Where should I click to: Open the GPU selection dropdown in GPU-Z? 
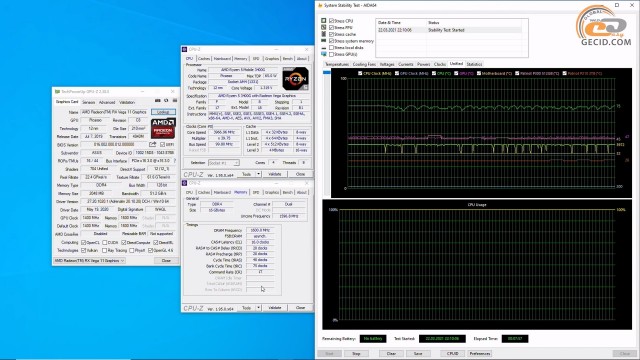[90, 260]
